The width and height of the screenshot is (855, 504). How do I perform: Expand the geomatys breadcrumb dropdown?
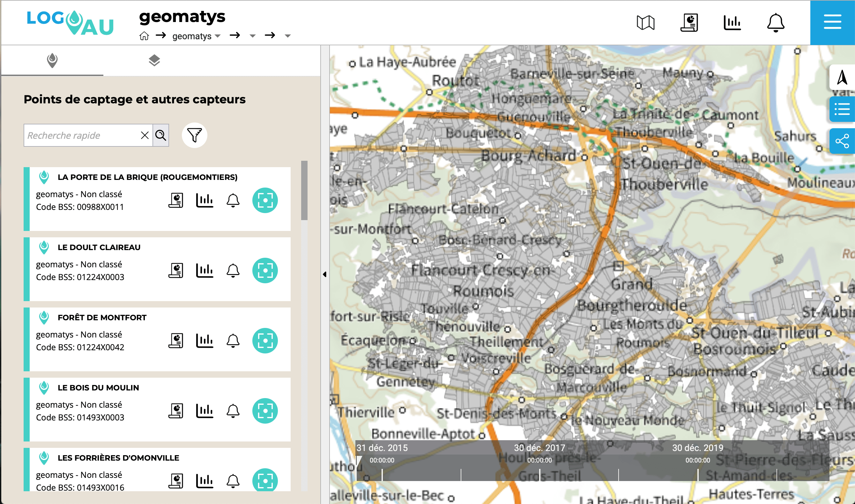(x=218, y=36)
